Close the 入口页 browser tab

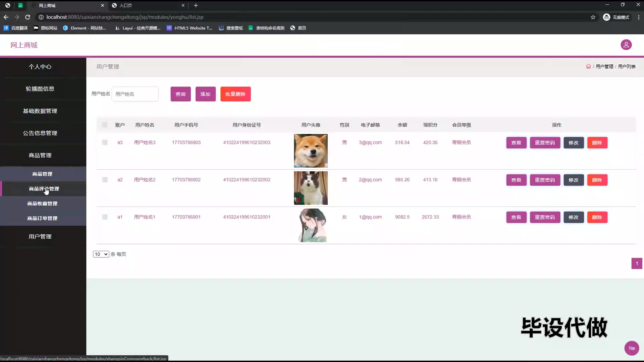coord(183,5)
